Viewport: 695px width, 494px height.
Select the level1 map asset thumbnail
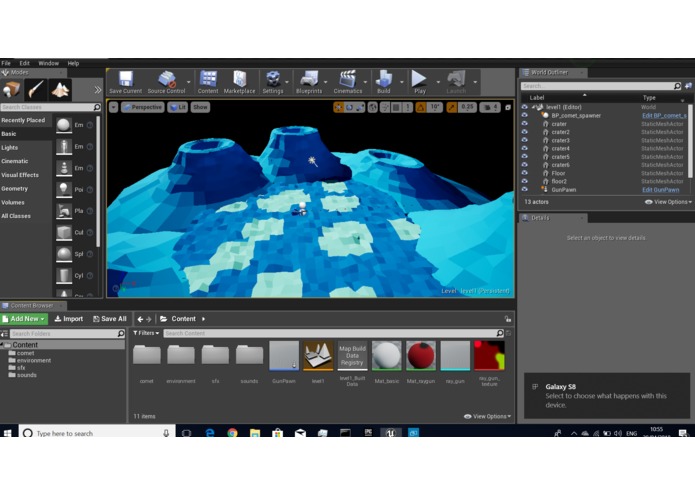[318, 356]
